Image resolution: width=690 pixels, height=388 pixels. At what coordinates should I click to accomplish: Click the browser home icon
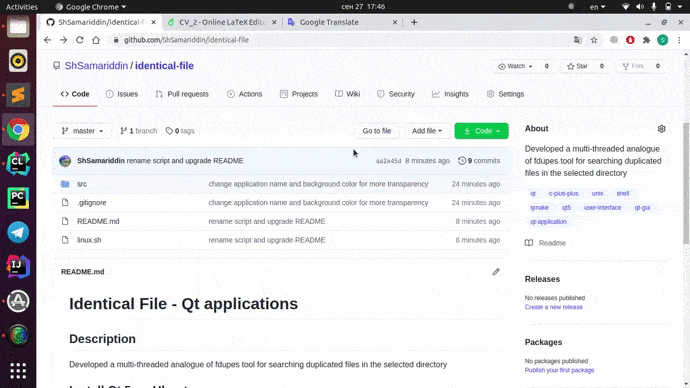[x=96, y=40]
